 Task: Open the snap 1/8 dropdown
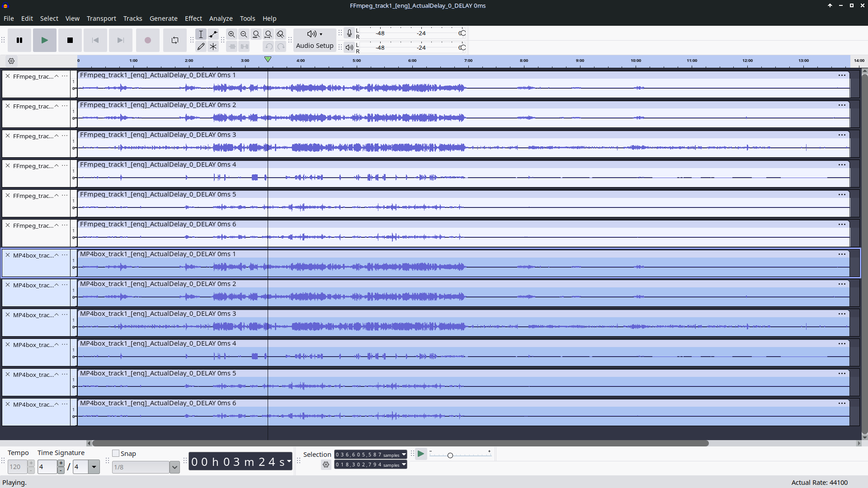coord(175,467)
